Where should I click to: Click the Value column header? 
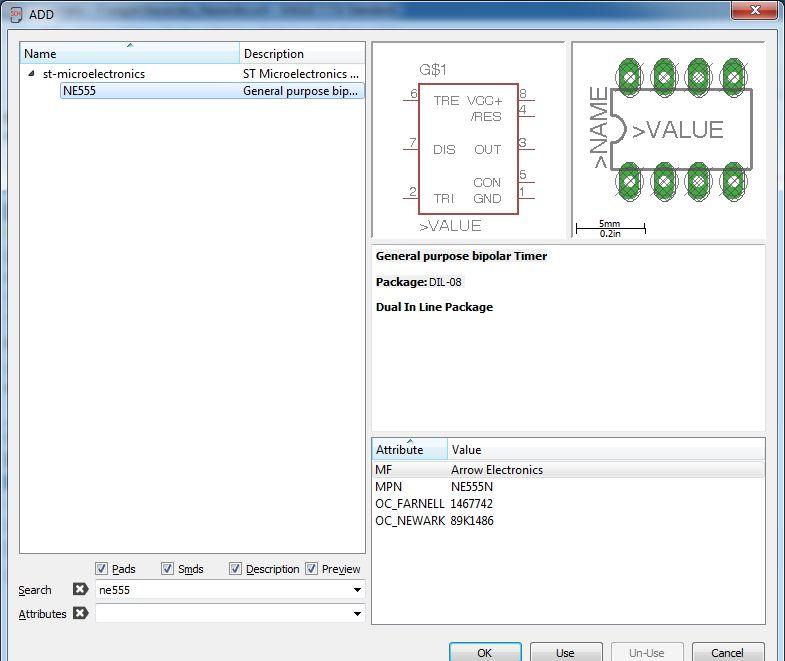pyautogui.click(x=606, y=449)
